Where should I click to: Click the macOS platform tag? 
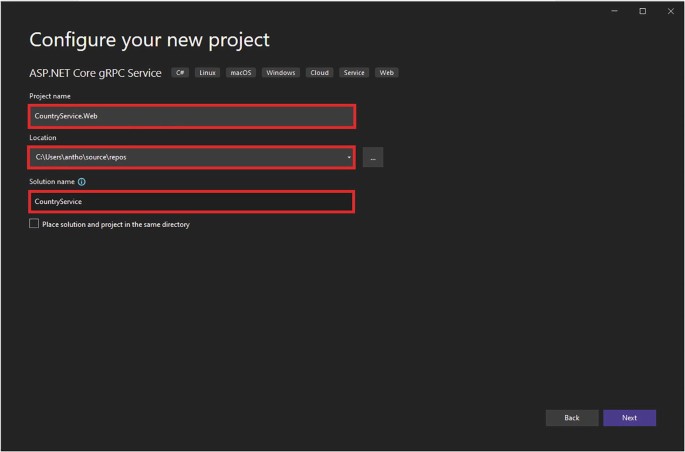(241, 73)
